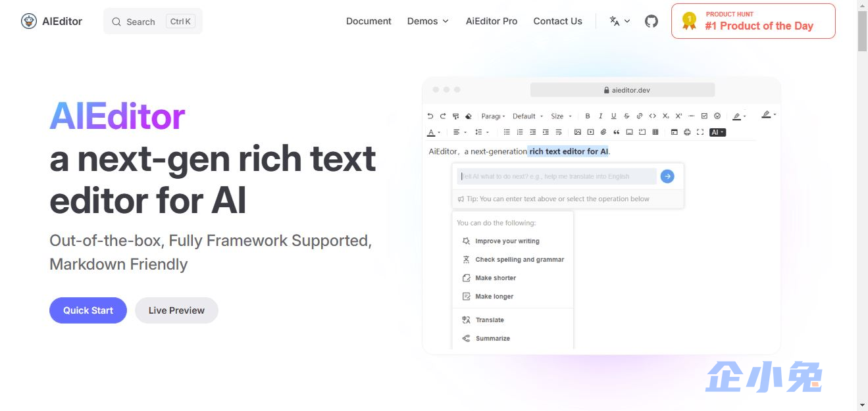868x411 pixels.
Task: Click the Attachment paperclip icon
Action: 603,132
